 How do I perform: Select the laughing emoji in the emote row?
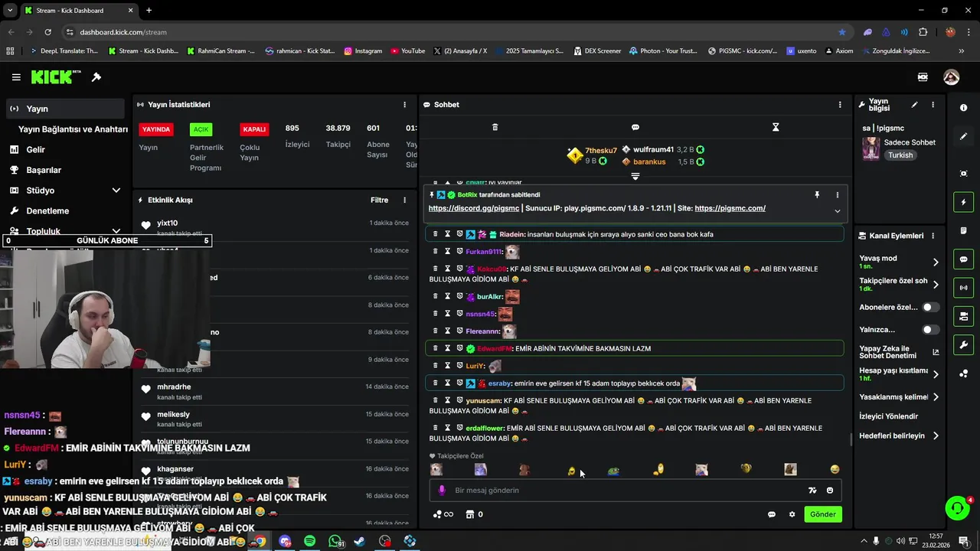[835, 470]
